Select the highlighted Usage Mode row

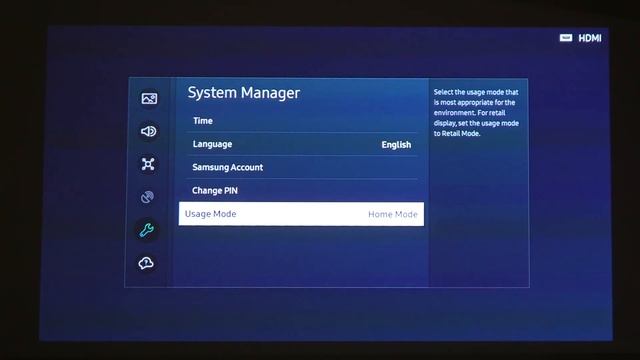(301, 214)
